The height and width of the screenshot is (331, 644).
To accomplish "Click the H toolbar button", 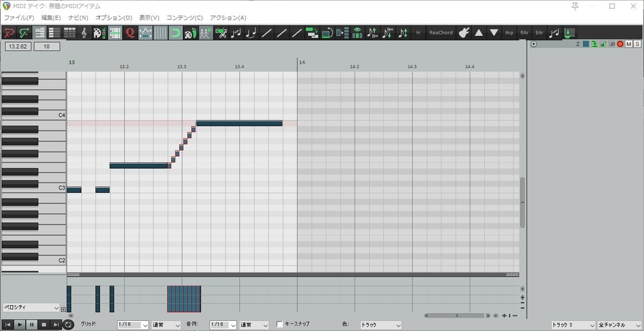I will pyautogui.click(x=418, y=33).
